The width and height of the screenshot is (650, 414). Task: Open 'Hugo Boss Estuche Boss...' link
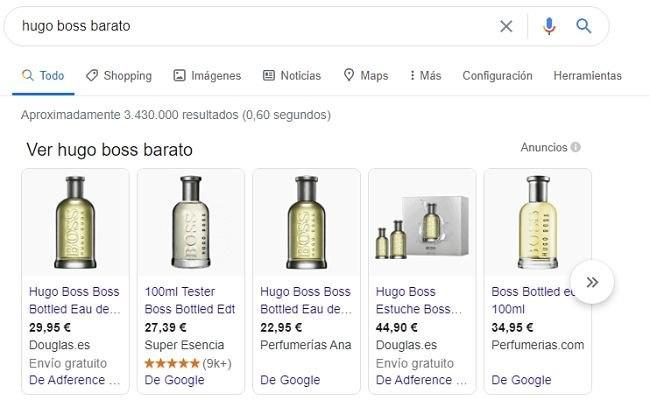(x=419, y=300)
